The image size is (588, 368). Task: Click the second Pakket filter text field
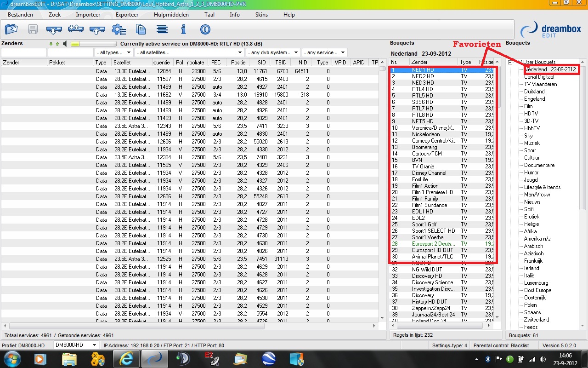click(x=71, y=52)
